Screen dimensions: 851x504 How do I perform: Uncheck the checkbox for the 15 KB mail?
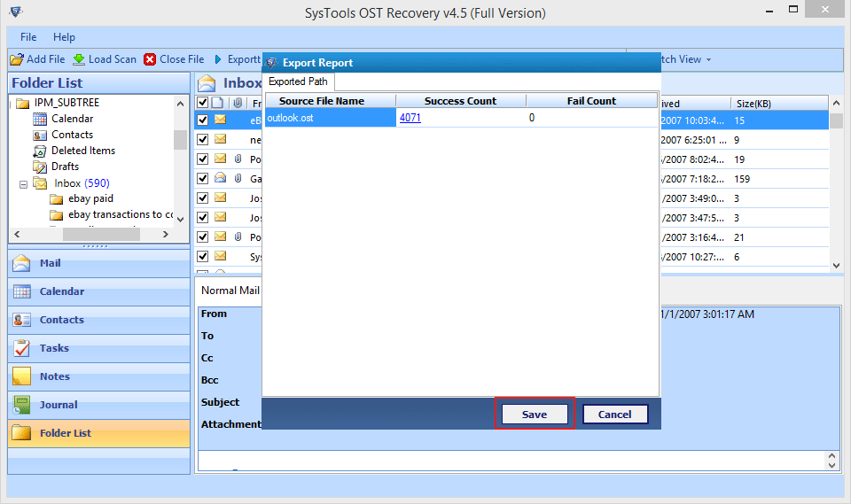(x=202, y=120)
